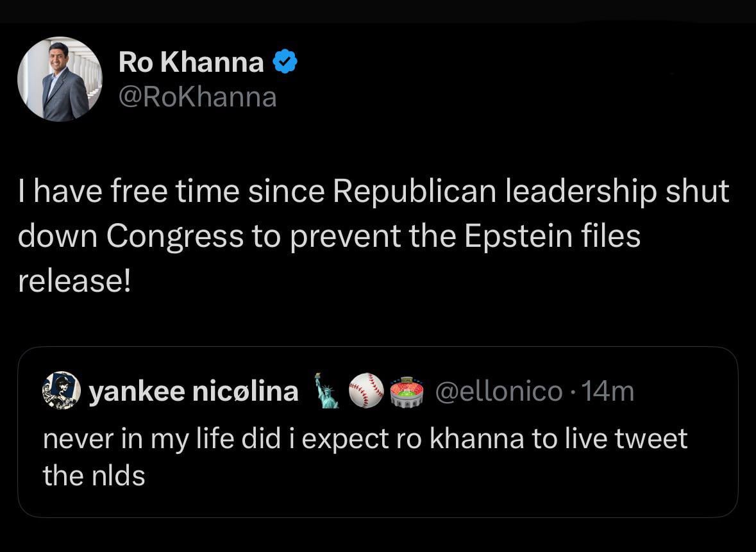Image resolution: width=756 pixels, height=552 pixels.
Task: Click the baseball emoji
Action: click(366, 390)
